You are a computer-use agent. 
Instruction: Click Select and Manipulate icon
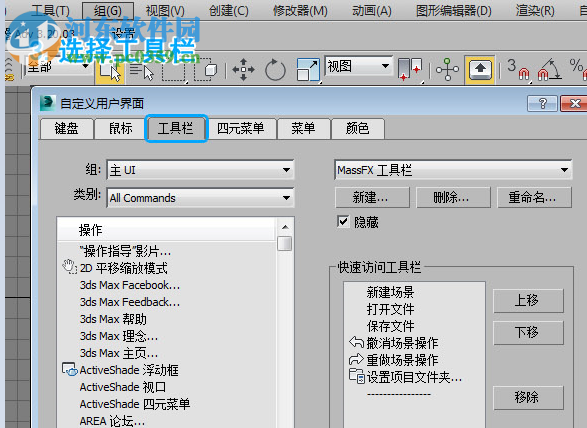point(447,70)
